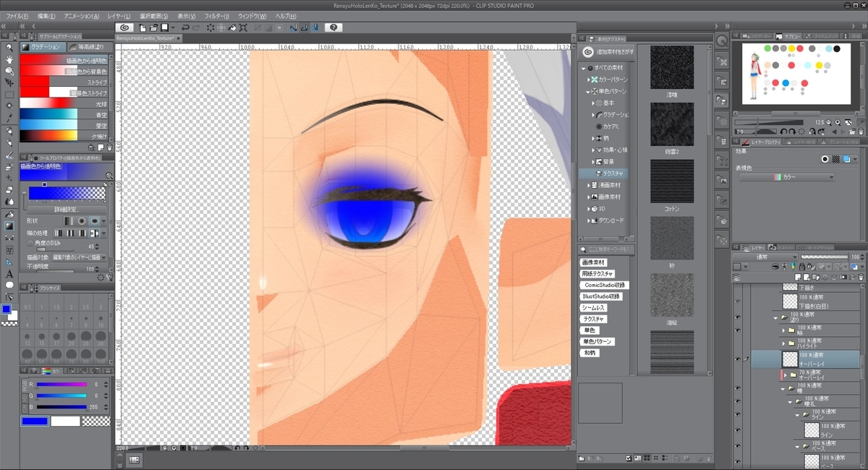Click the tone effect icon in Layer Property
The image size is (868, 470).
(x=835, y=159)
